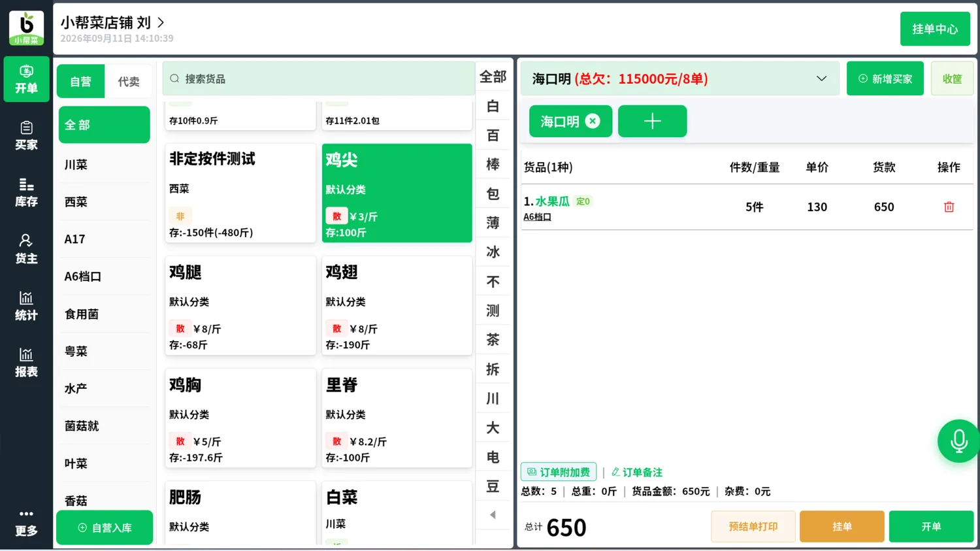Select the 鸡尖 product card
The image size is (980, 551).
pyautogui.click(x=397, y=193)
